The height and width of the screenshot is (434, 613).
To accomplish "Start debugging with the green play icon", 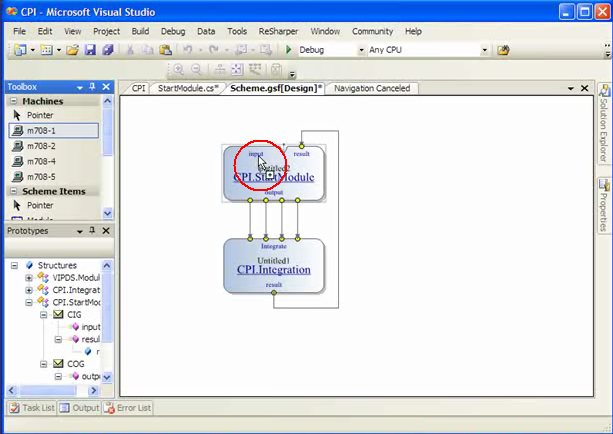I will 289,50.
